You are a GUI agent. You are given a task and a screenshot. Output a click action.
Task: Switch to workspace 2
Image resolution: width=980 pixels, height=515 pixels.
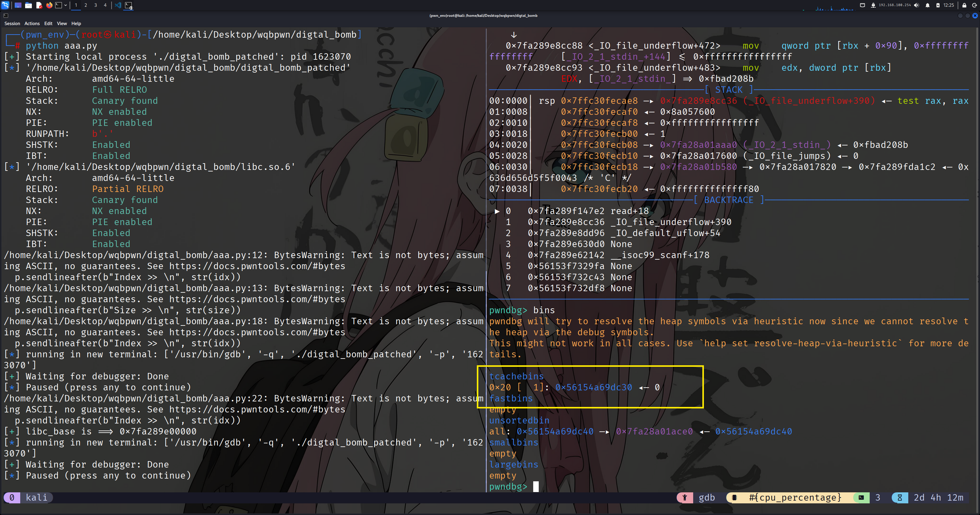(86, 5)
